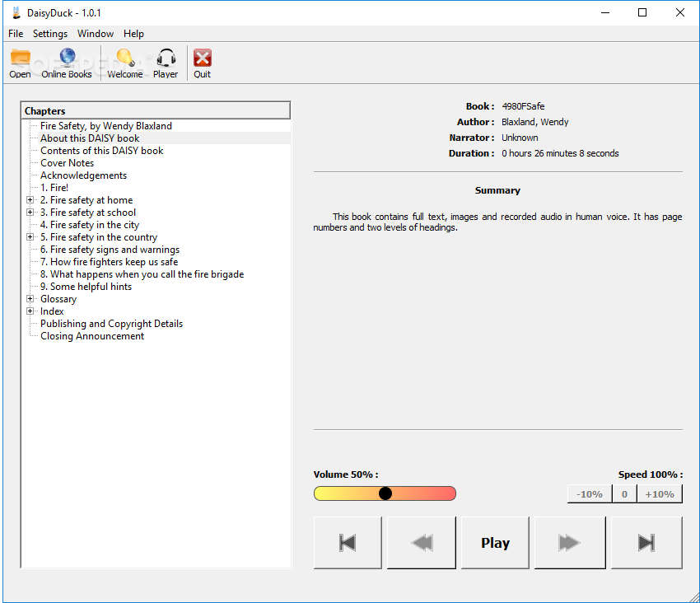Open the File menu
The height and width of the screenshot is (603, 700).
click(16, 34)
